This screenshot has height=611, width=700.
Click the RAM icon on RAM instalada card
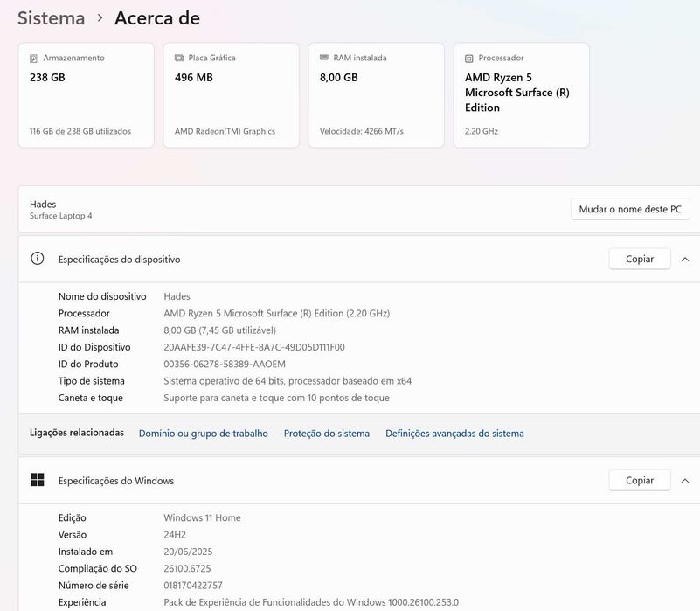(324, 59)
